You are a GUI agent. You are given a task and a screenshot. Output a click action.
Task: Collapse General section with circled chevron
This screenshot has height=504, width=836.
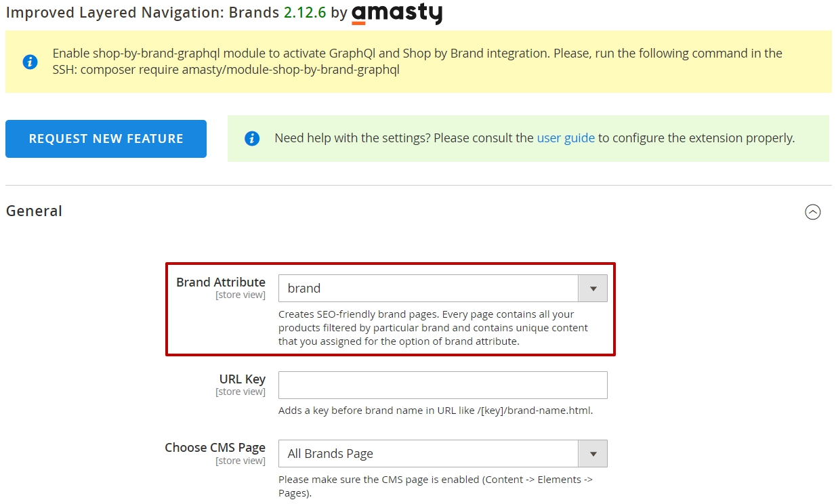pos(813,212)
